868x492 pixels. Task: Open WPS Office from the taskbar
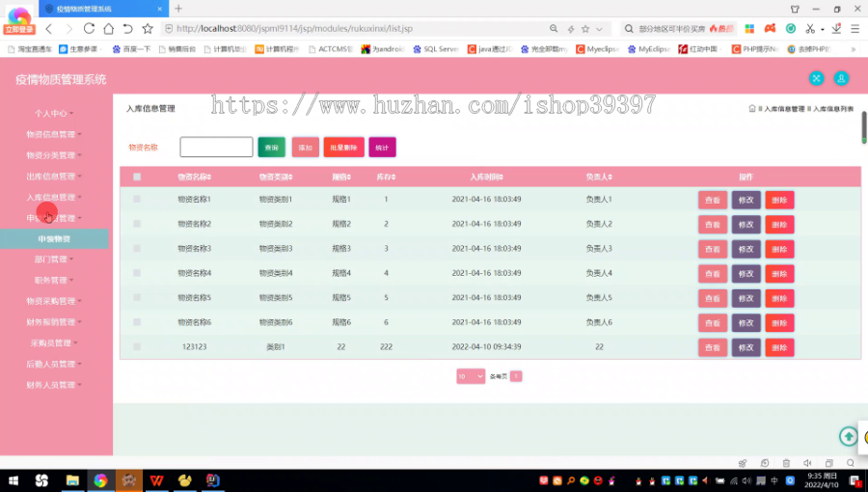click(x=156, y=480)
